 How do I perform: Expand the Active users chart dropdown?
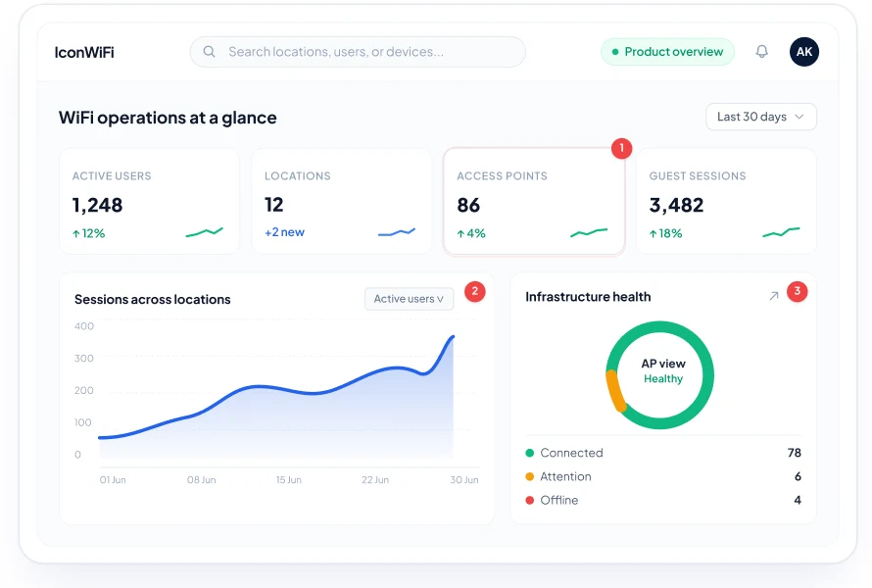409,299
